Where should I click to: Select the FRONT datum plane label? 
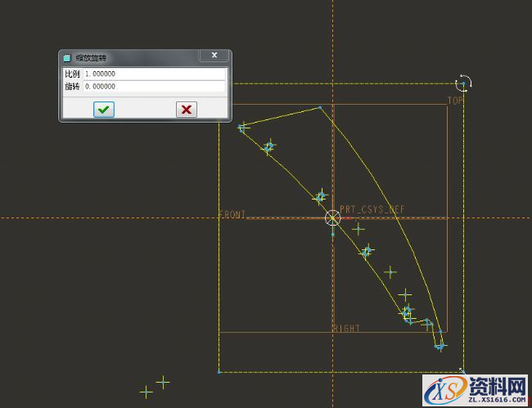[x=232, y=214]
